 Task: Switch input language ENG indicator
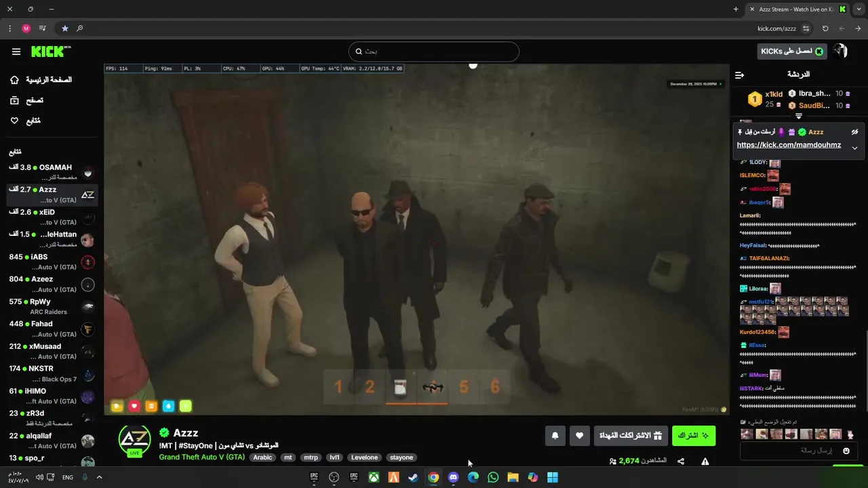[x=68, y=477]
